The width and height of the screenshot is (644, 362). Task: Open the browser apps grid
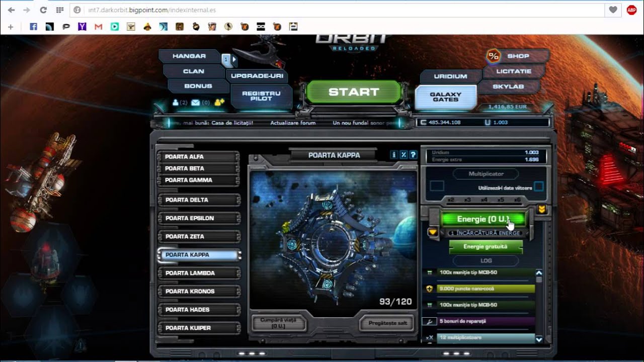coord(60,10)
